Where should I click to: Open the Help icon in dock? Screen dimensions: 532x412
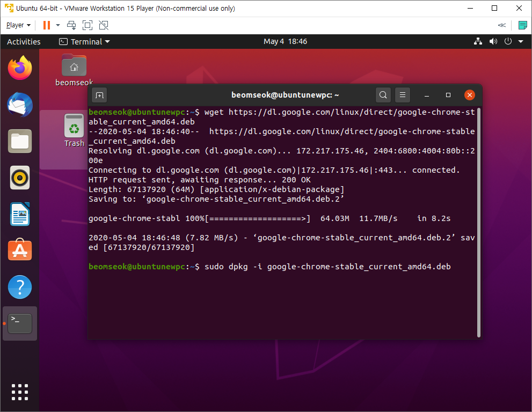click(20, 287)
